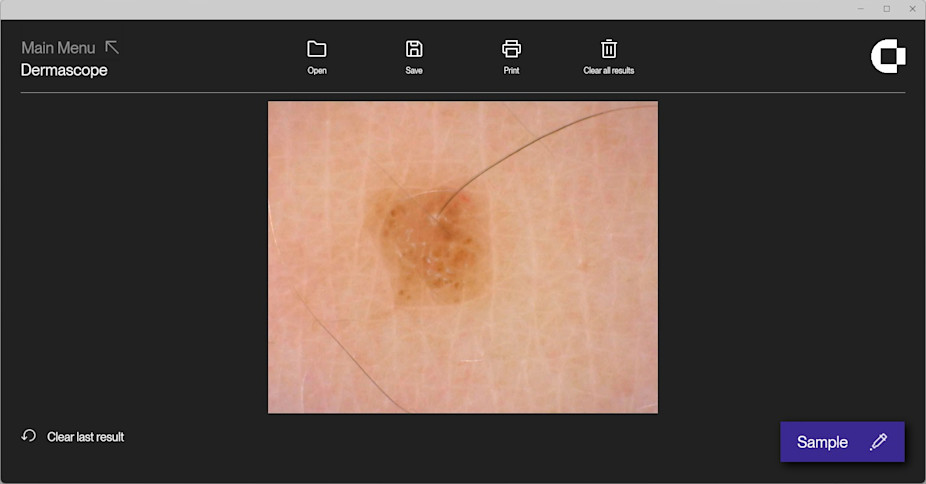Maximize the application window
The height and width of the screenshot is (484, 926).
pos(886,9)
